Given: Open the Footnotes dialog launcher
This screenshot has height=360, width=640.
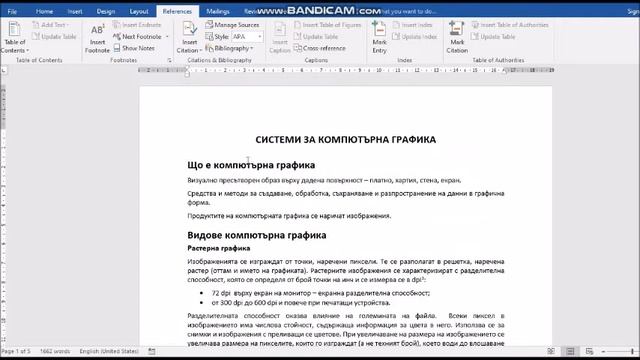Looking at the screenshot, I should click(169, 60).
